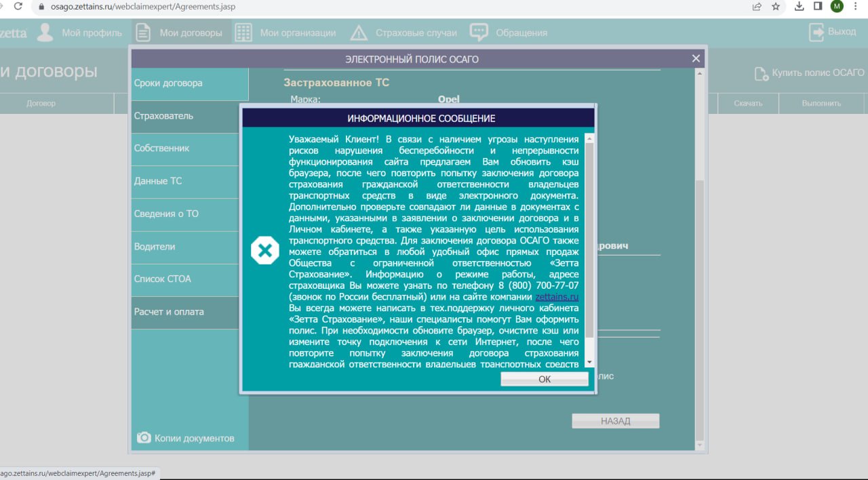
Task: Click the site lock icon in address bar
Action: pos(42,7)
